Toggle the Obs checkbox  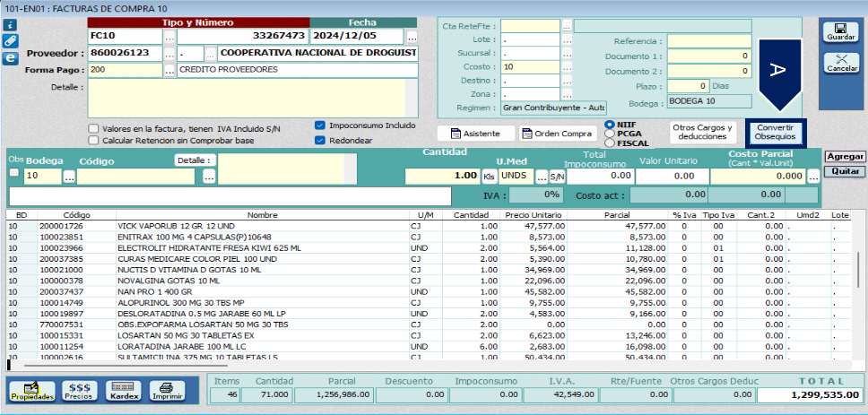[14, 173]
